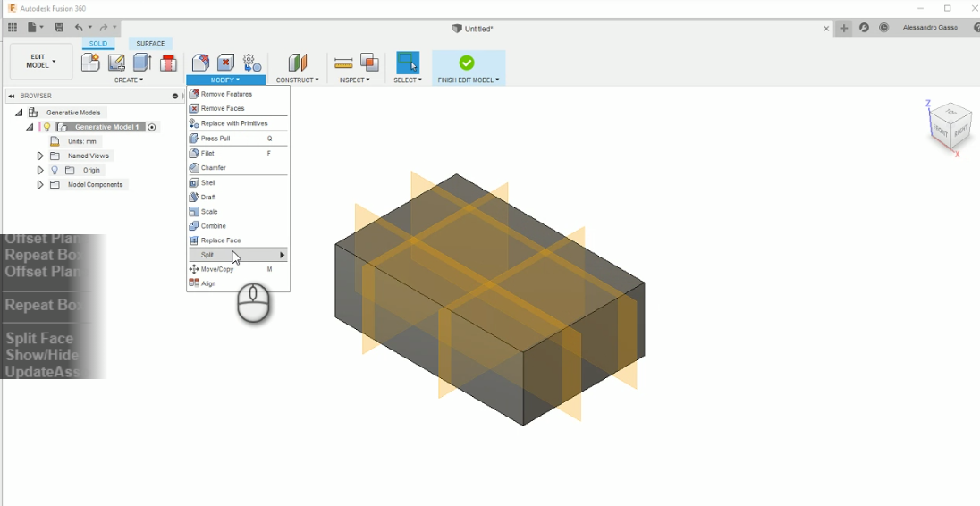This screenshot has height=506, width=980.
Task: Open the data panel grid icon
Action: (13, 28)
